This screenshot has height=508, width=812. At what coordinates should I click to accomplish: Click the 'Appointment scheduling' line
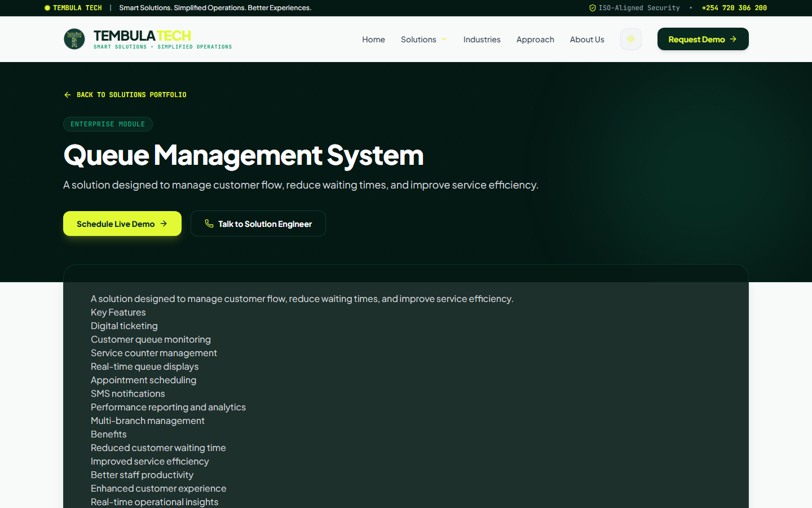coord(144,380)
